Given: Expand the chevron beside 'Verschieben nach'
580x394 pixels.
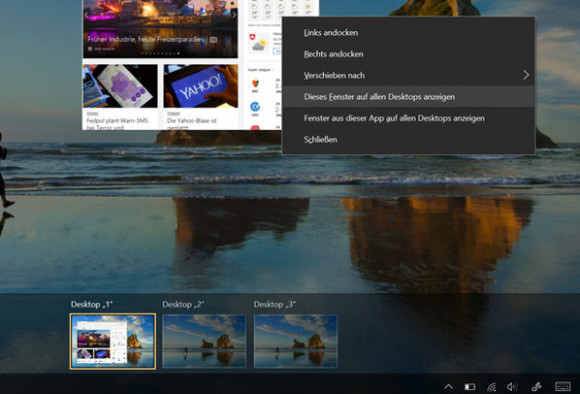Looking at the screenshot, I should tap(526, 75).
